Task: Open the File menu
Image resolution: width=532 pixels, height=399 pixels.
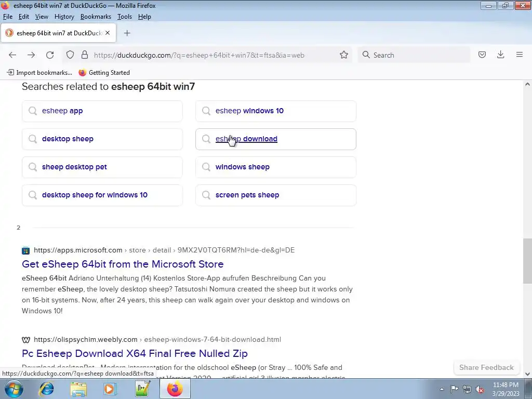Action: click(8, 17)
